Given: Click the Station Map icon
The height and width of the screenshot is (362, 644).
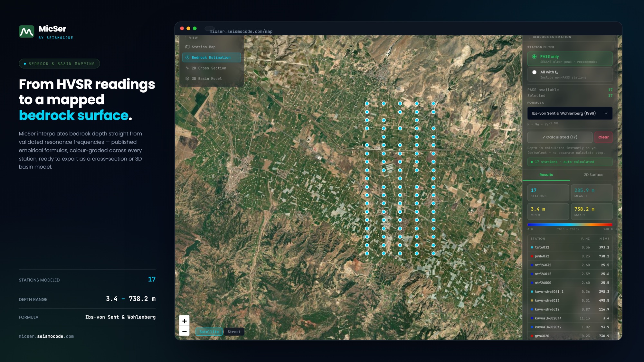Looking at the screenshot, I should 187,47.
